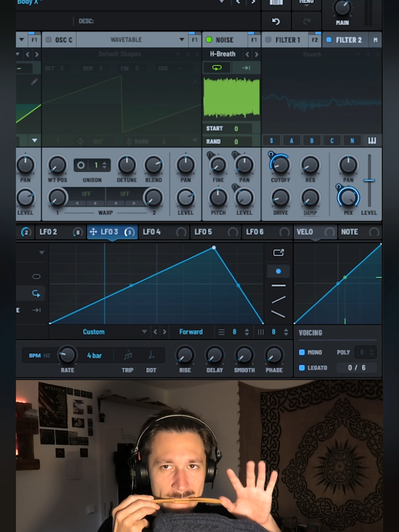Expand the dropdown arrow below the wavetable display
399x532 pixels.
point(34,140)
